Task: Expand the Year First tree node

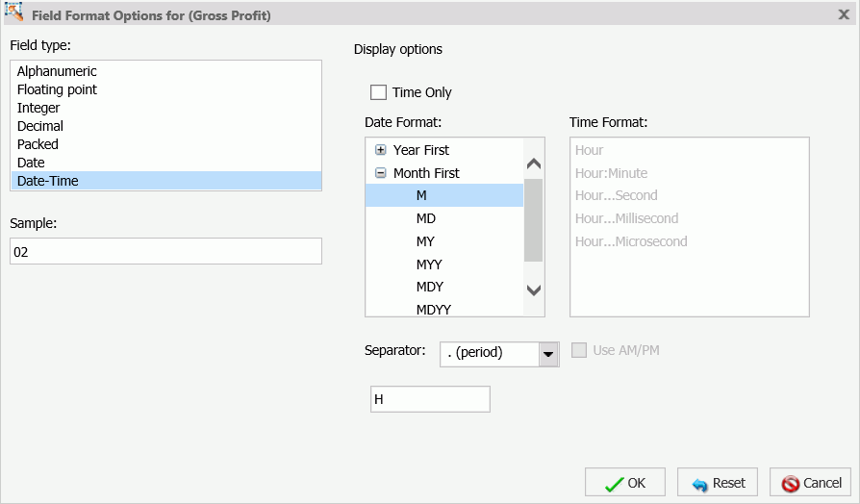Action: (381, 150)
